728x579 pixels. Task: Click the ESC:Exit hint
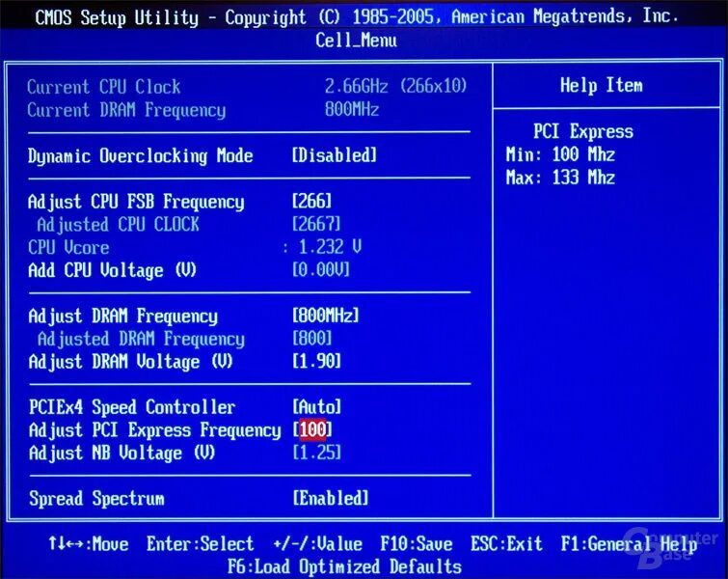pos(506,543)
